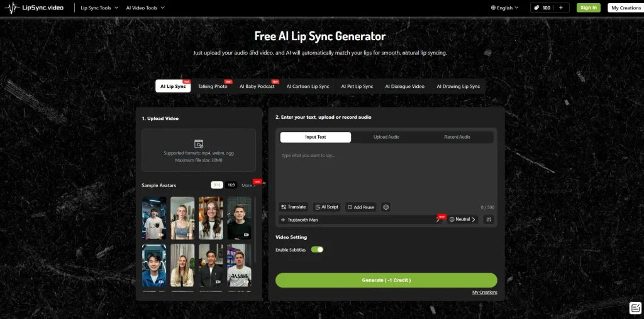Choose the brunette woman by bookshelf avatar
This screenshot has width=644, height=319.
(x=211, y=218)
